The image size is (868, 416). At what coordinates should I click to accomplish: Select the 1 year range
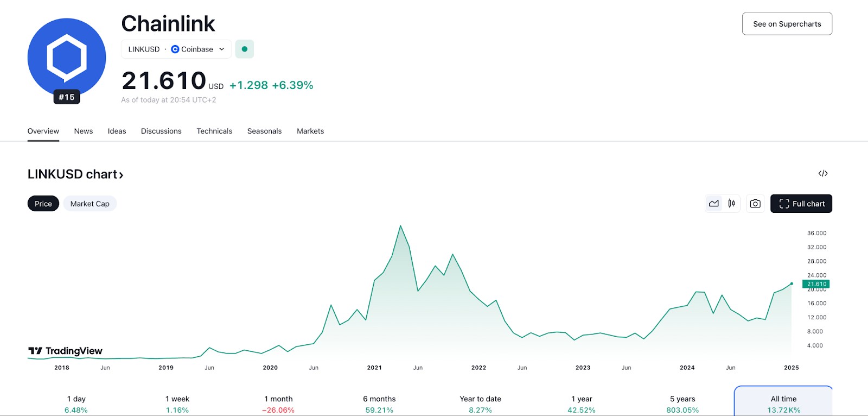click(582, 404)
